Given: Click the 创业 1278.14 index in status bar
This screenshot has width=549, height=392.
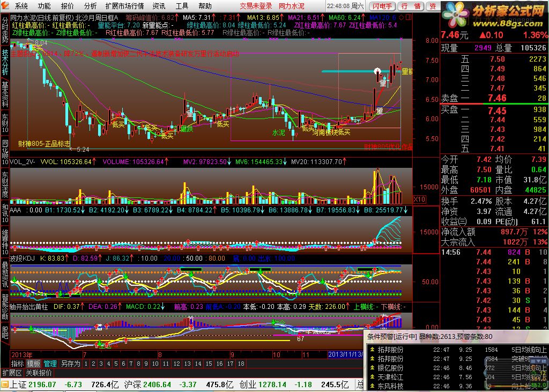Looking at the screenshot, I should [x=262, y=384].
